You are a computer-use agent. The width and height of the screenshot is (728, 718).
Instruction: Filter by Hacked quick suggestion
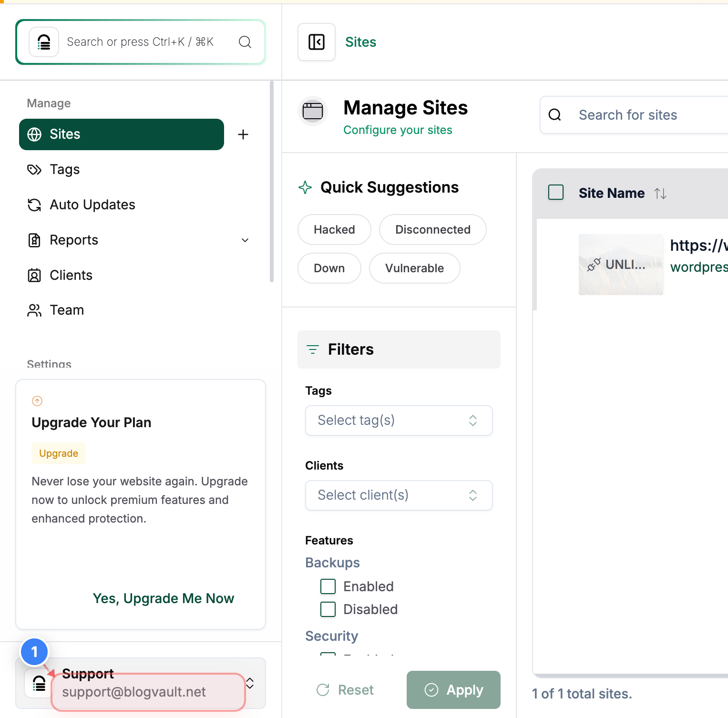[x=334, y=230]
